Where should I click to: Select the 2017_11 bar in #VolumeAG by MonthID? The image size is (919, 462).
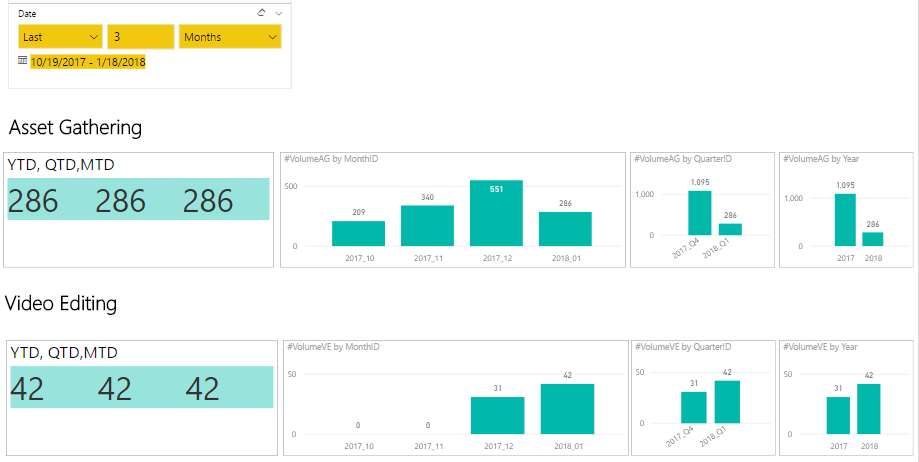(427, 226)
